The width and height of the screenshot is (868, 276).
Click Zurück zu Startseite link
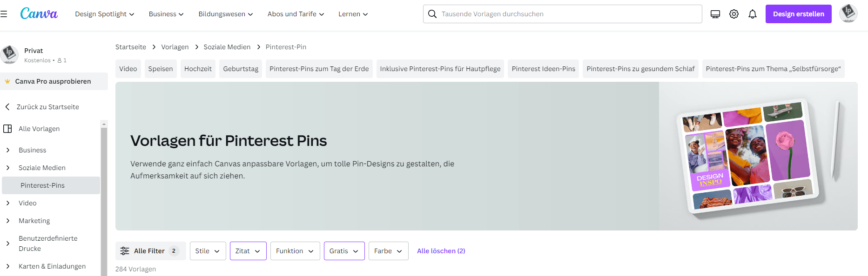click(48, 107)
